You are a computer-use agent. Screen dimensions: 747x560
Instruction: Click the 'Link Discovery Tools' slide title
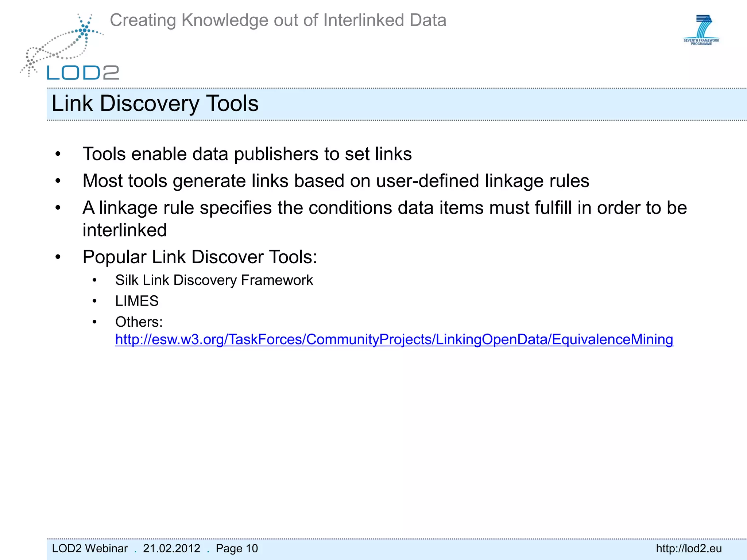(x=155, y=104)
